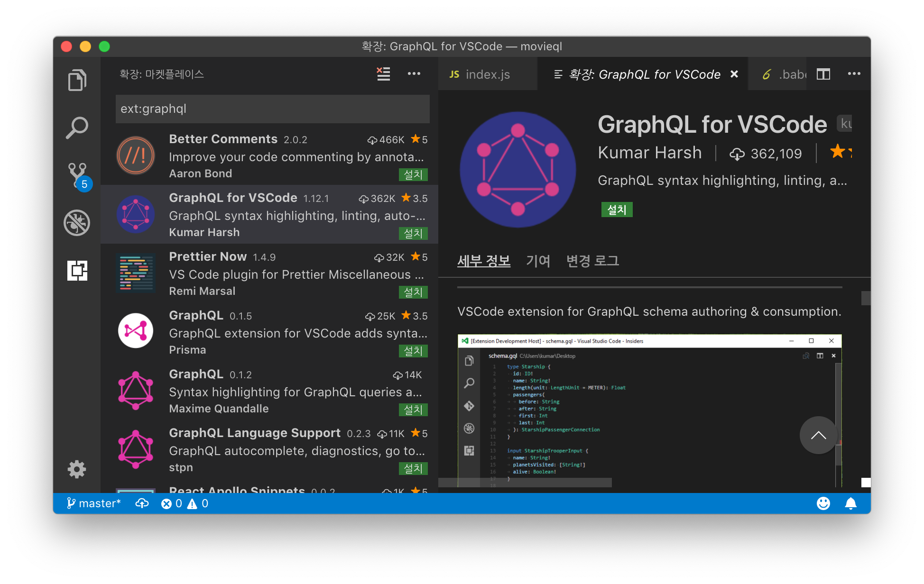Click the feedback smiley icon
This screenshot has width=924, height=584.
[x=823, y=503]
